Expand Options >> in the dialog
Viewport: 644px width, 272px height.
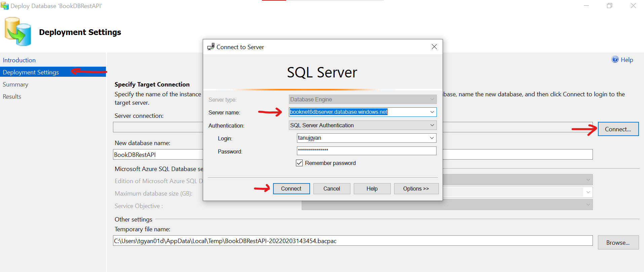pos(416,189)
